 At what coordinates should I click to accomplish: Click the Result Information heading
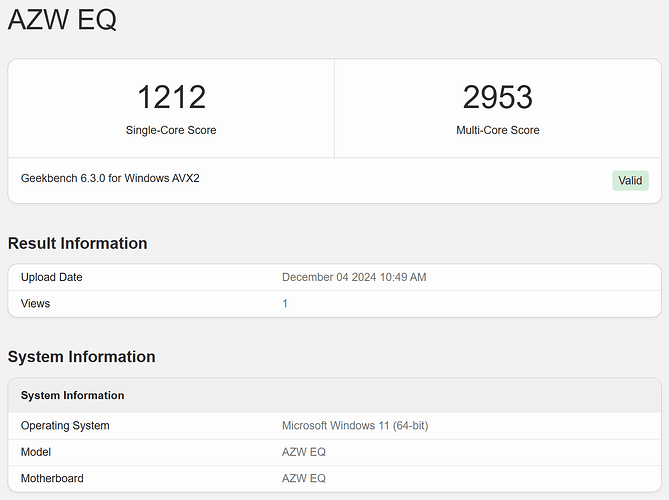(77, 243)
